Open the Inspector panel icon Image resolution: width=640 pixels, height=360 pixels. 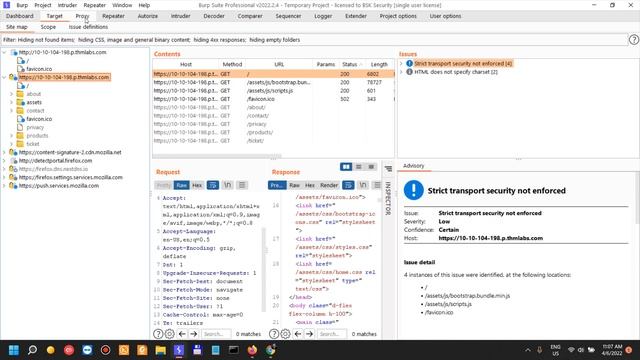[388, 168]
